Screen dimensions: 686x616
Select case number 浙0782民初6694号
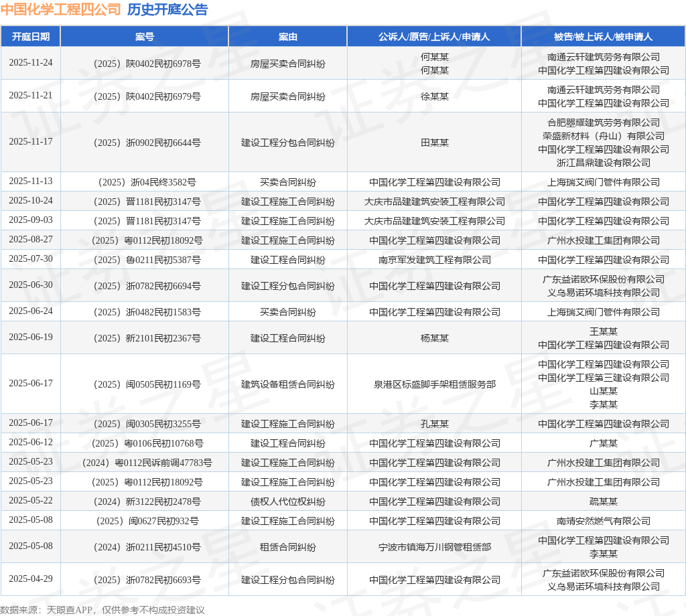point(147,287)
